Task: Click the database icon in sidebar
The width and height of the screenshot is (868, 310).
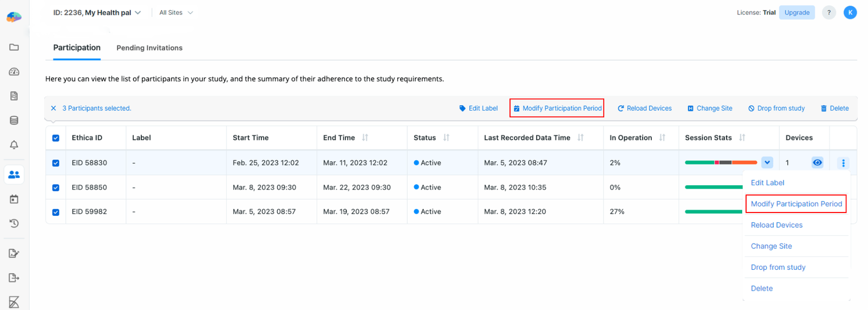Action: [14, 120]
